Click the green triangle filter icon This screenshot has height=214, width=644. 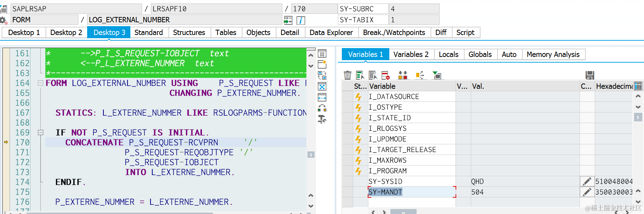437,75
